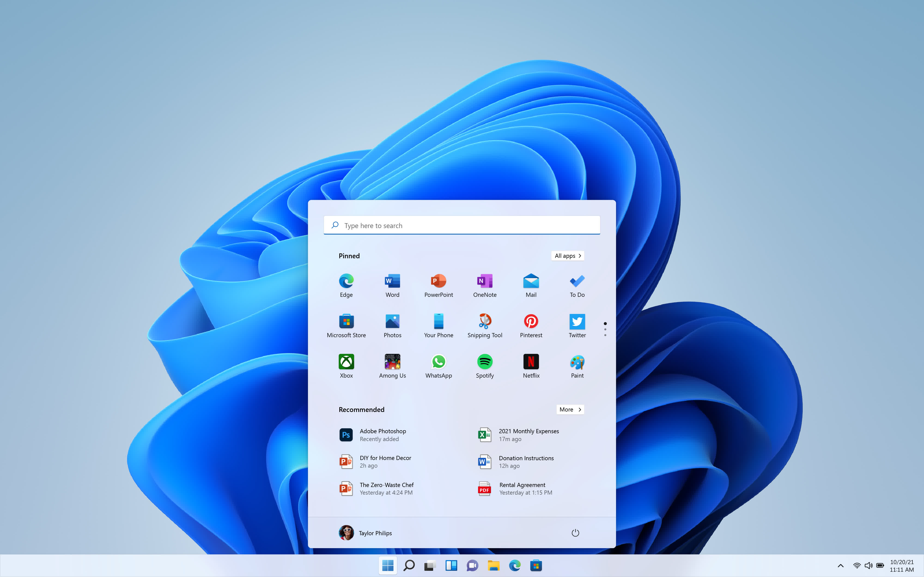Click the Start Menu taskbar button
This screenshot has width=924, height=577.
[x=388, y=566]
